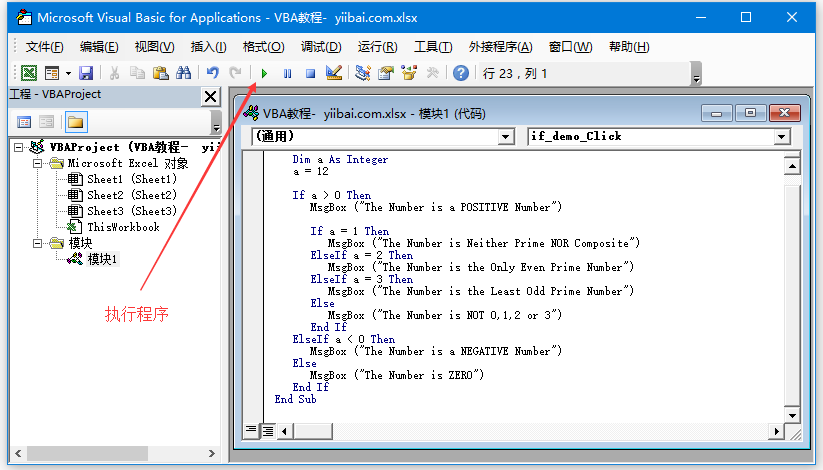Undo the last action

click(x=213, y=73)
